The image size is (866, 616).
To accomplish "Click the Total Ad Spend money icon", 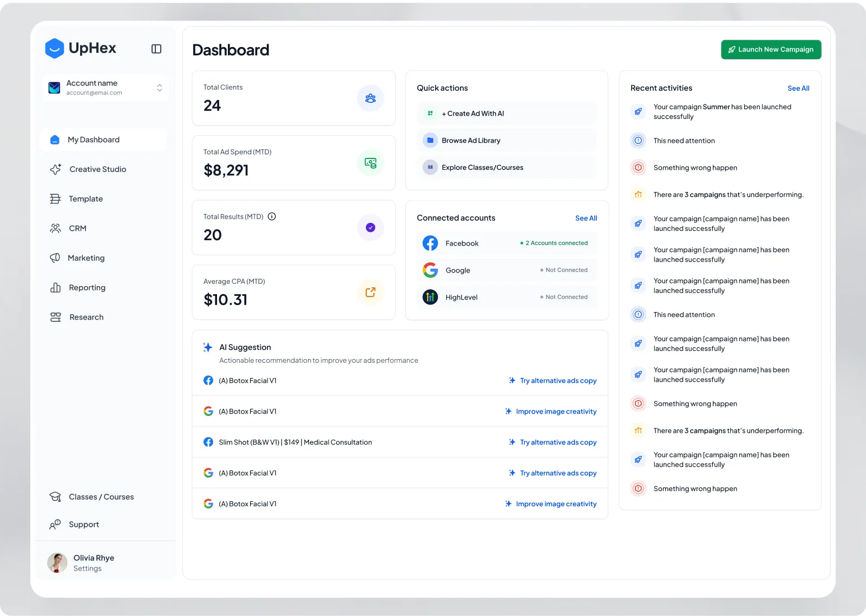I will click(370, 163).
